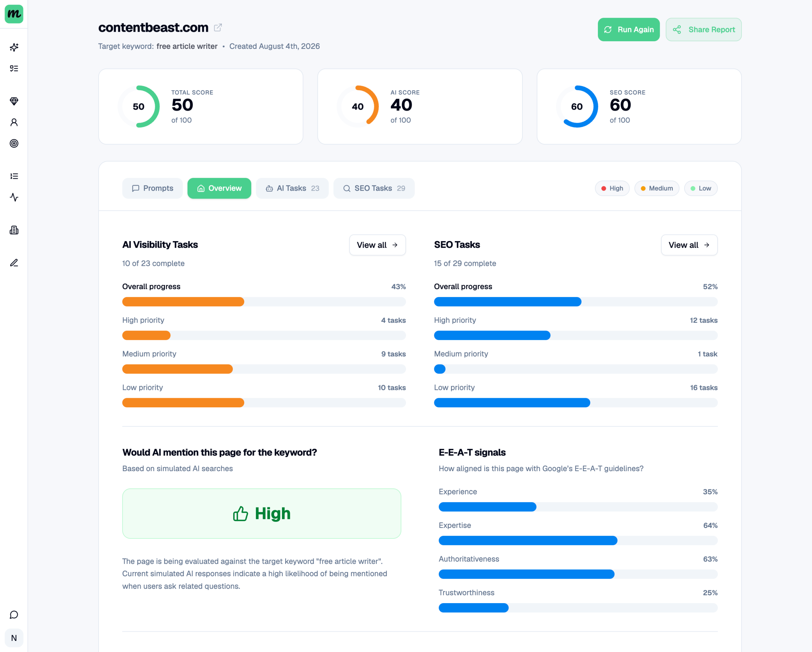812x652 pixels.
Task: Click AI '9 tasks' medium priority count
Action: click(393, 354)
